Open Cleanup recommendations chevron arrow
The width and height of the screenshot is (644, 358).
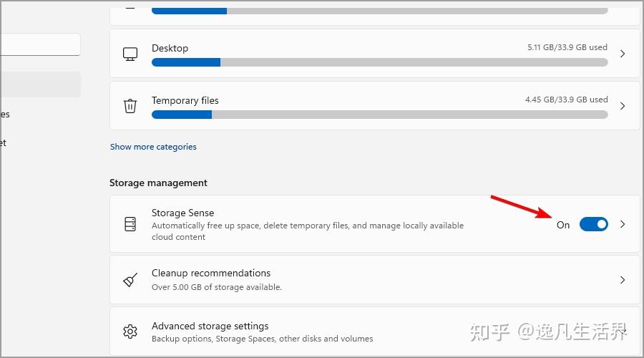(623, 280)
